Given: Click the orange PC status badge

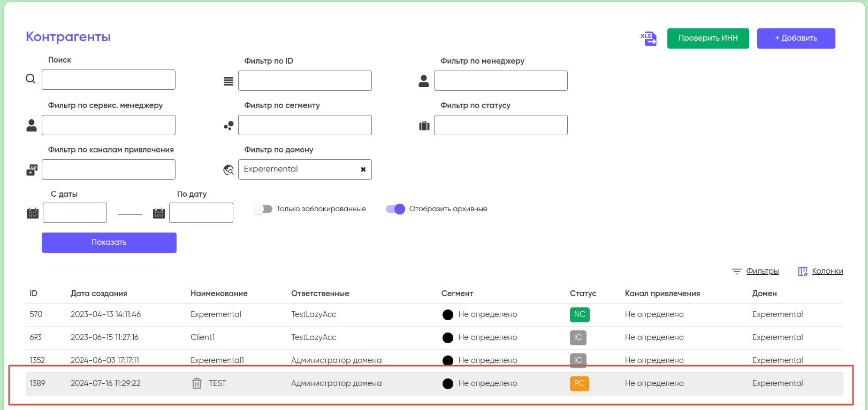Looking at the screenshot, I should [579, 383].
